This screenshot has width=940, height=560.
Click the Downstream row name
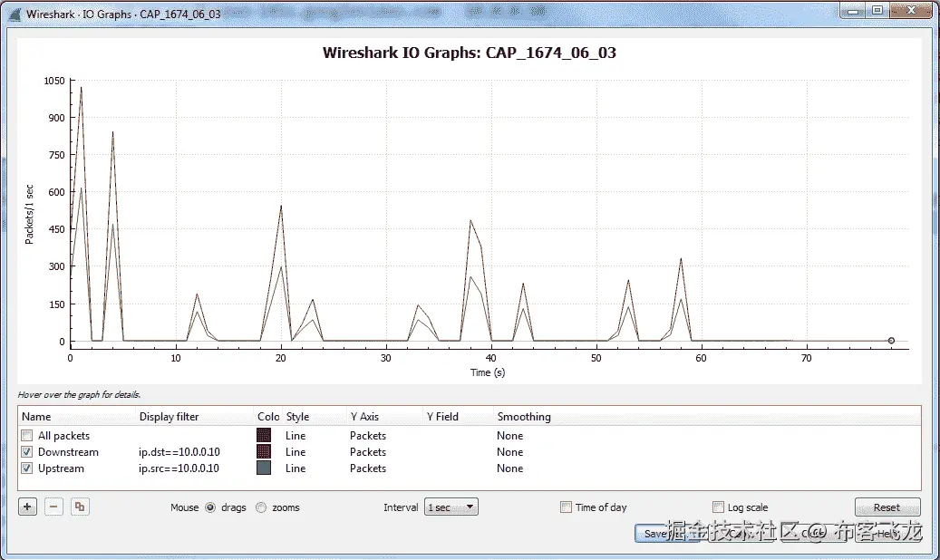coord(68,452)
